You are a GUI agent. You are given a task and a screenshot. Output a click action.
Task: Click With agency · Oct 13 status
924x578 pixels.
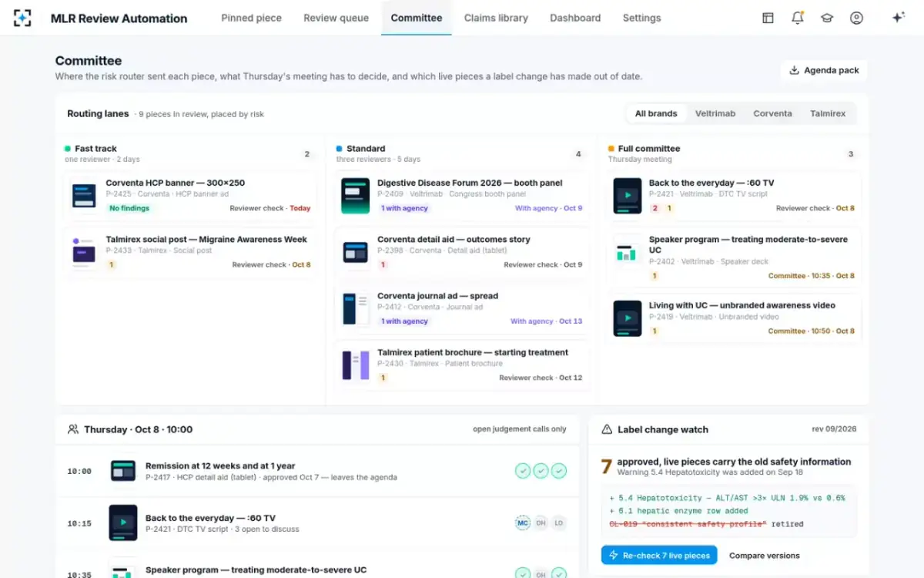tap(547, 321)
